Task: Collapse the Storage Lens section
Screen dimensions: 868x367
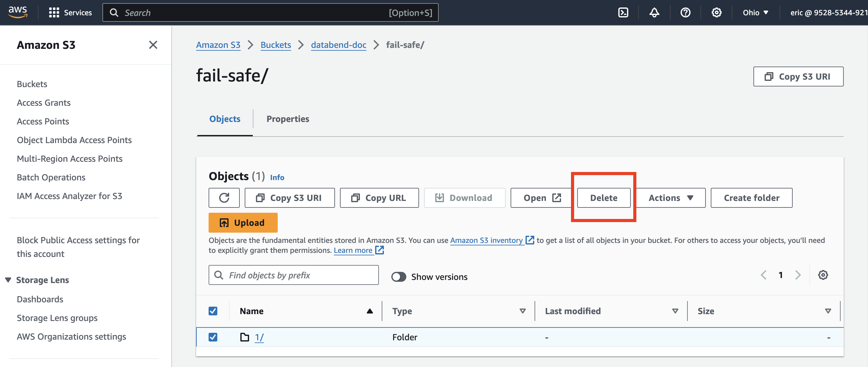Action: [8, 280]
